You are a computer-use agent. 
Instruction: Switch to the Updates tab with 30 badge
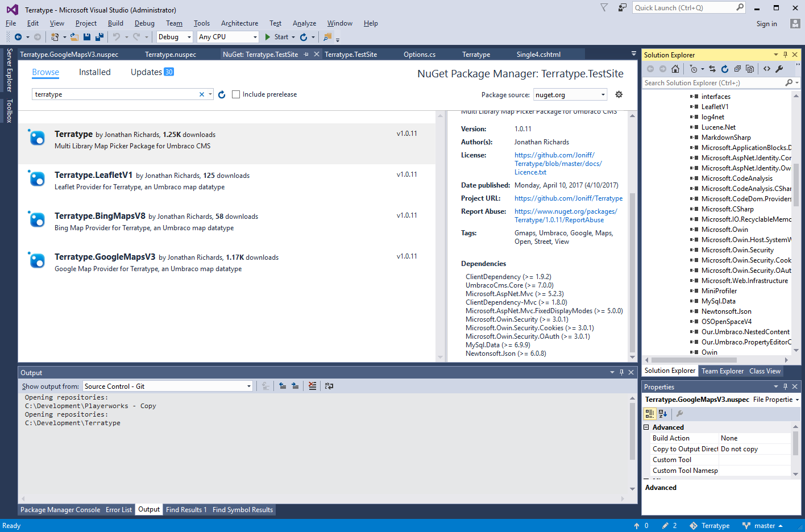click(x=152, y=72)
